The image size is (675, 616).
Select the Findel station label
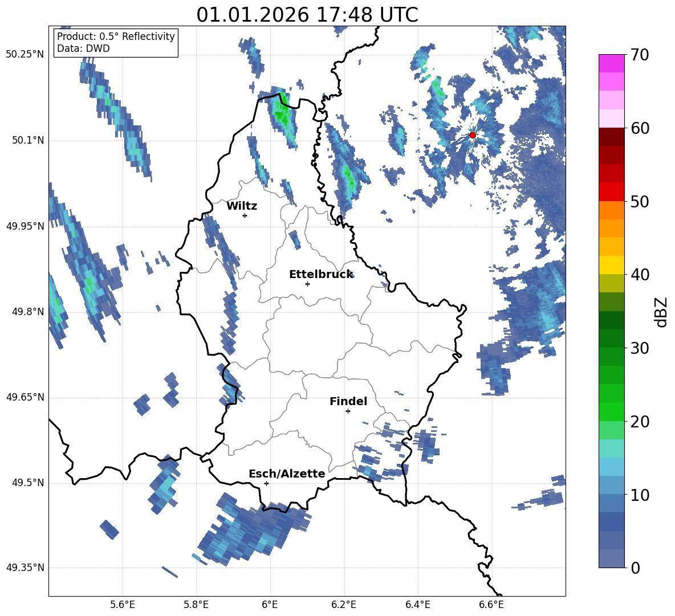click(x=348, y=401)
